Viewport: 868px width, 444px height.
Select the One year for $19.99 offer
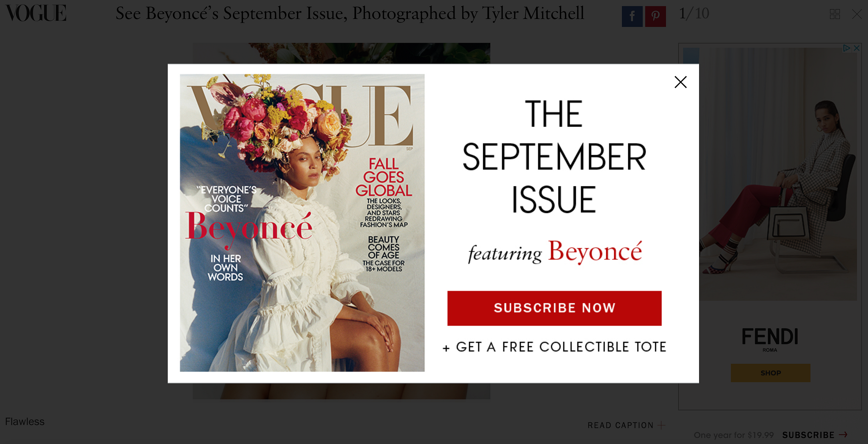coord(733,435)
